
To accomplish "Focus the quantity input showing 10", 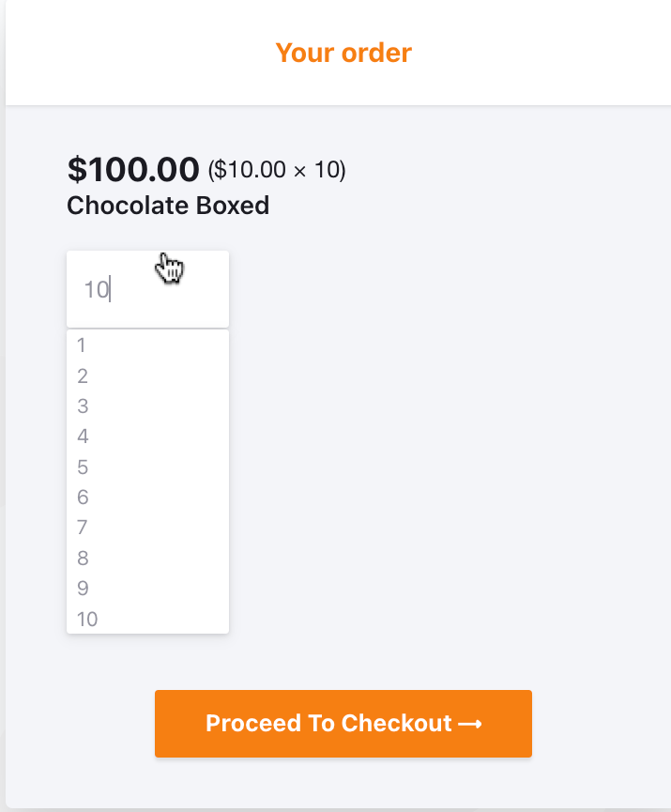I will click(x=147, y=289).
